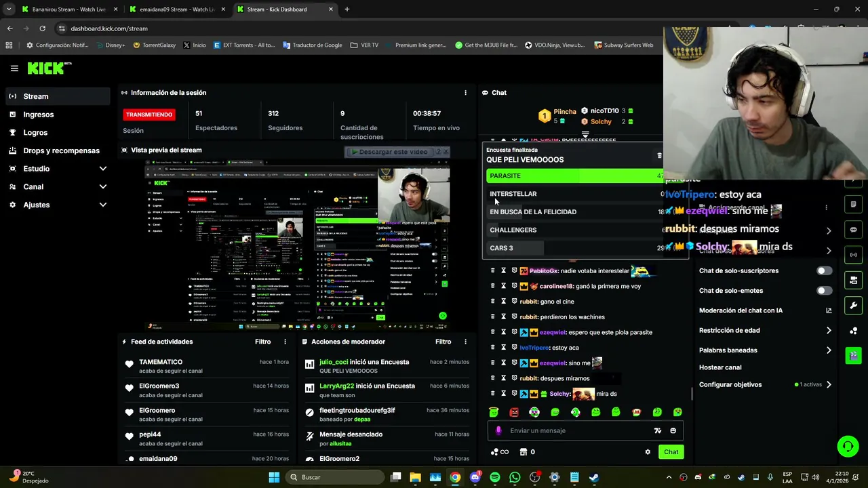Open the hamburger menu beside Kick logo
Image resolution: width=868 pixels, height=488 pixels.
14,68
